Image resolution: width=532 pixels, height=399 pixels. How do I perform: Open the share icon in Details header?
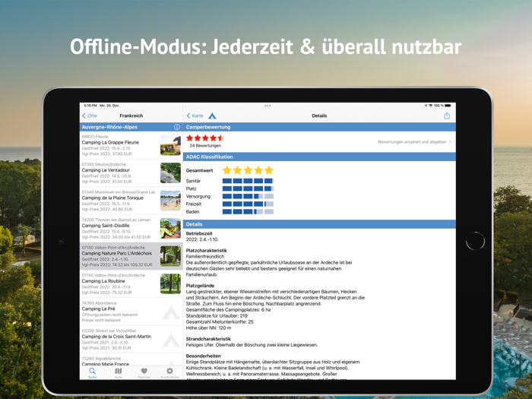pos(447,116)
